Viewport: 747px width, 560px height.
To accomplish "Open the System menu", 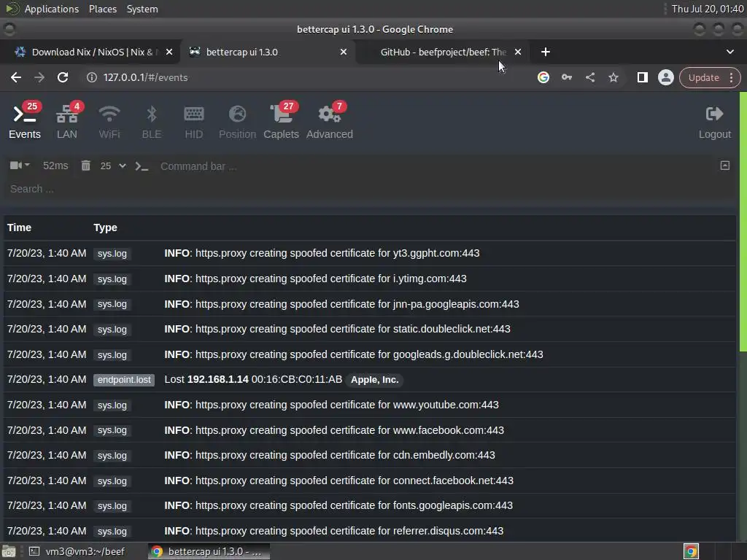I will [x=142, y=9].
